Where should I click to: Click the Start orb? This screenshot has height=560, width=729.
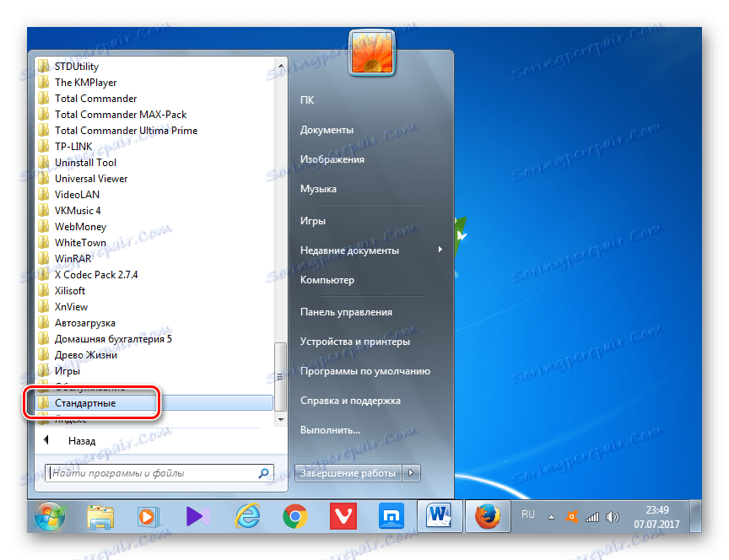[49, 515]
